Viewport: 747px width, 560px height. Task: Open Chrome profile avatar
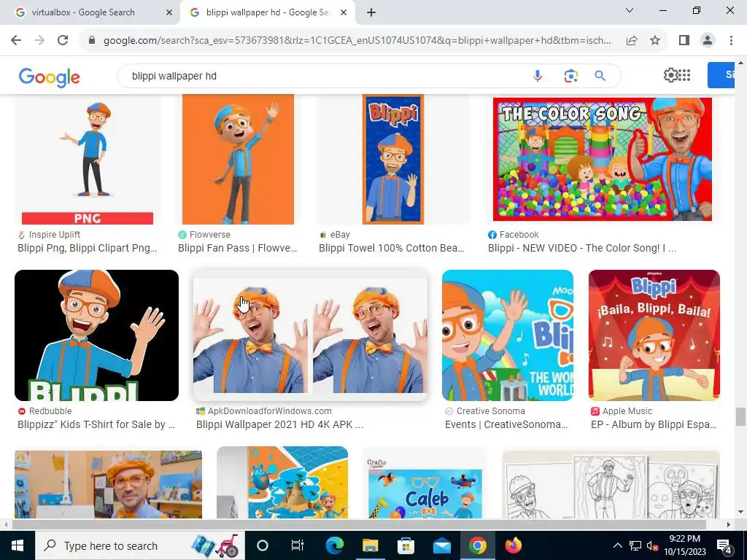[708, 41]
